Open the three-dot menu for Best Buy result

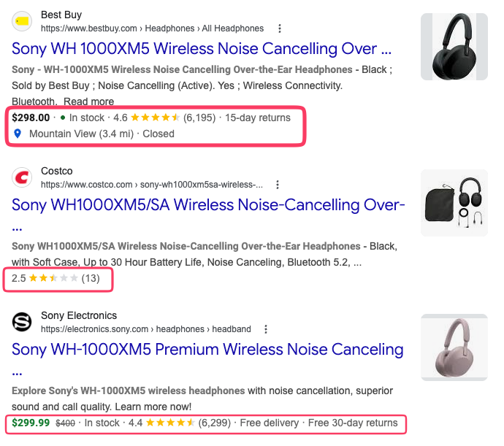pyautogui.click(x=280, y=28)
